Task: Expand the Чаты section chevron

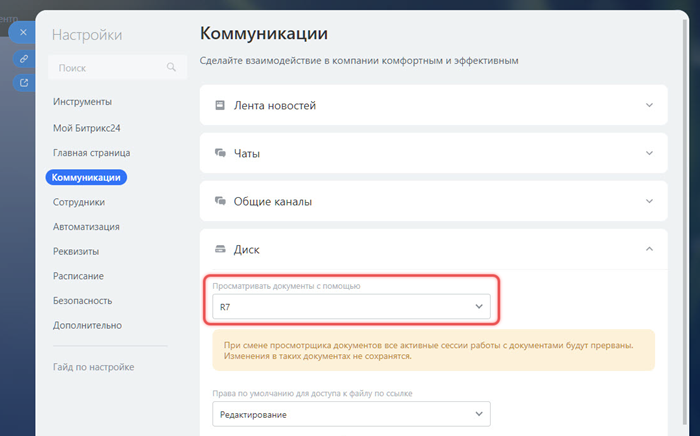Action: click(649, 153)
